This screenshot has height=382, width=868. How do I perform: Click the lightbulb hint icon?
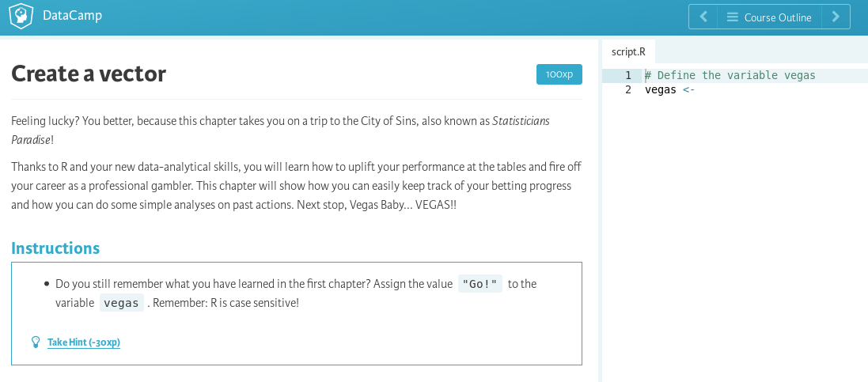point(36,342)
